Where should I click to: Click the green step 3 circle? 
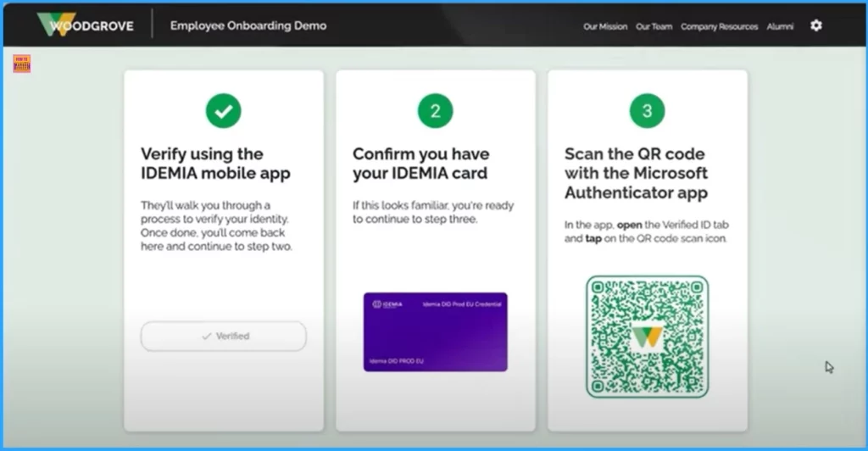(647, 111)
